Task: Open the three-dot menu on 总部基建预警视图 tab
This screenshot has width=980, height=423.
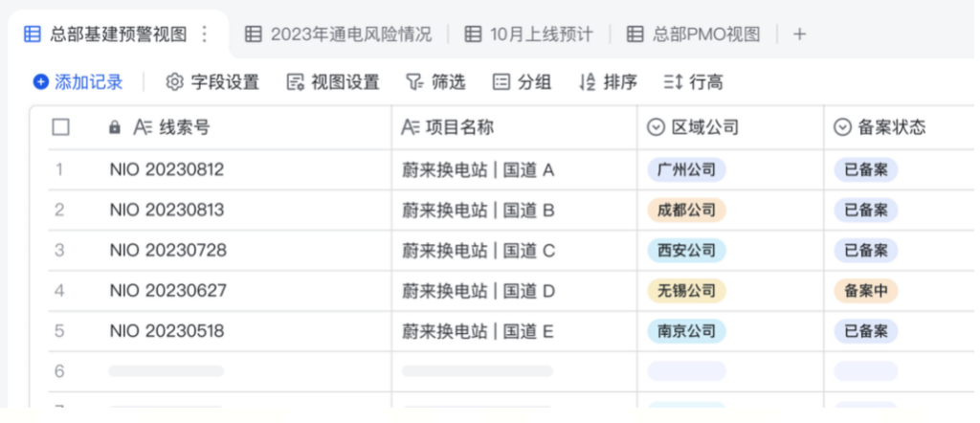Action: click(x=204, y=34)
